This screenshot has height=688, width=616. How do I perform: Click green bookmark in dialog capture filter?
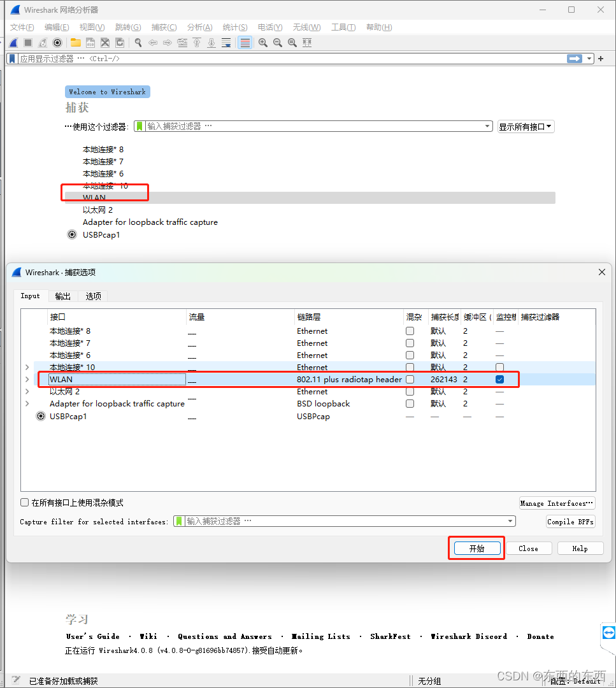[x=179, y=521]
